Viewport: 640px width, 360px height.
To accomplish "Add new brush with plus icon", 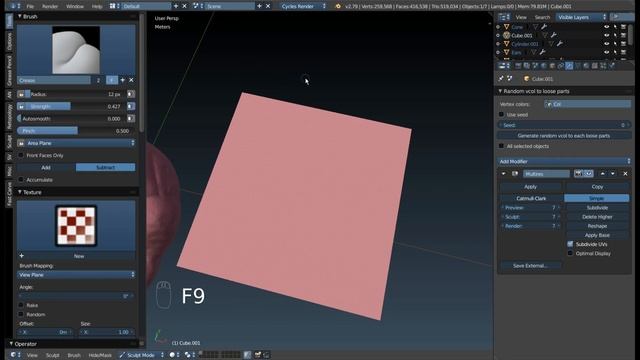I will click(122, 80).
